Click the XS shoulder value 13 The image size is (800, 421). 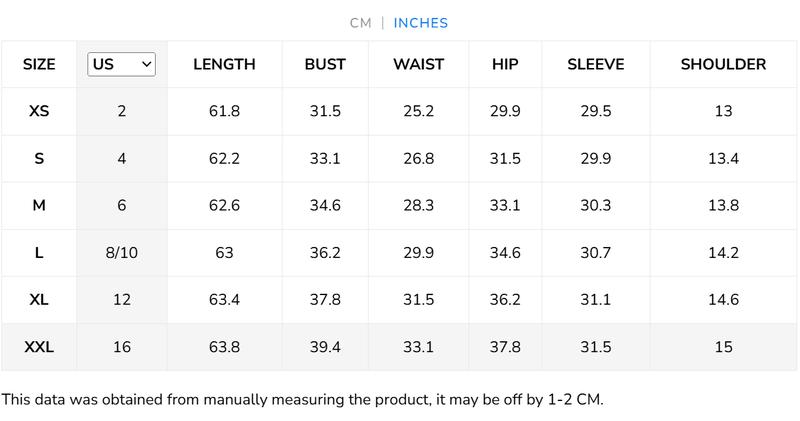(x=723, y=112)
